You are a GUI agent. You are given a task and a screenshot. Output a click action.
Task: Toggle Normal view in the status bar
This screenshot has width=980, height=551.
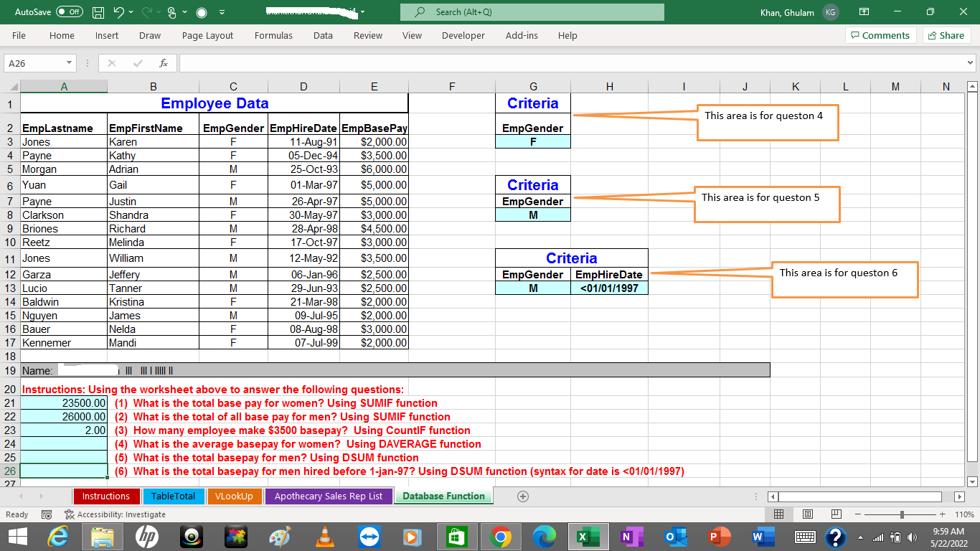778,514
